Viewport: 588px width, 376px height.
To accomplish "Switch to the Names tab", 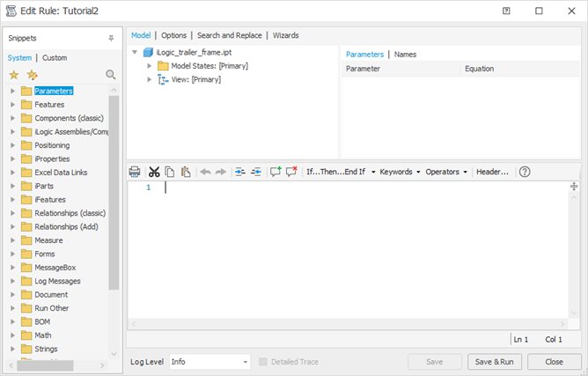I will point(406,55).
